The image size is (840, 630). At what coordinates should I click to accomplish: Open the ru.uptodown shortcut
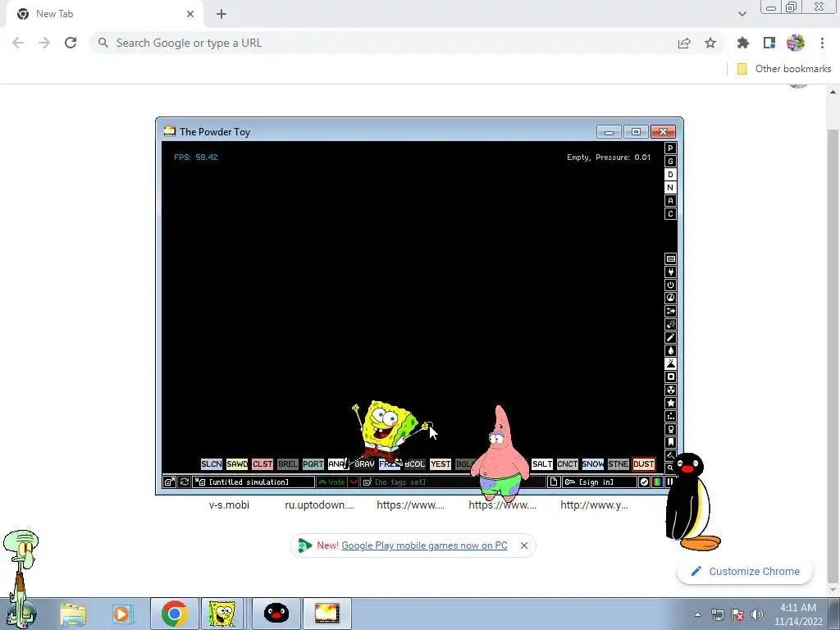click(x=319, y=504)
